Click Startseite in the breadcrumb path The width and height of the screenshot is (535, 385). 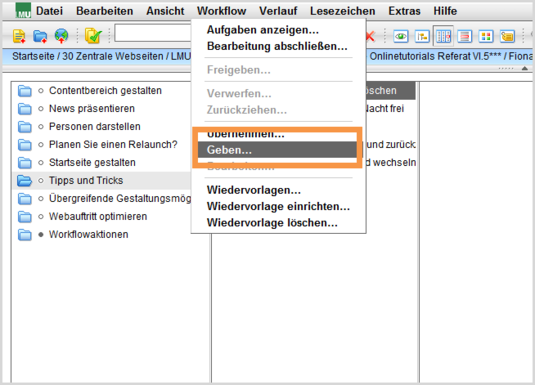(33, 56)
